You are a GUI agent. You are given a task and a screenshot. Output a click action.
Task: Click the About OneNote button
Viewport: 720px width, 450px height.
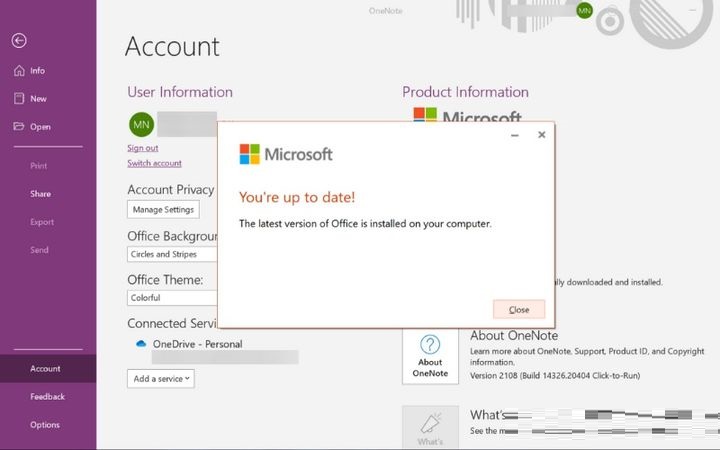[x=430, y=356]
